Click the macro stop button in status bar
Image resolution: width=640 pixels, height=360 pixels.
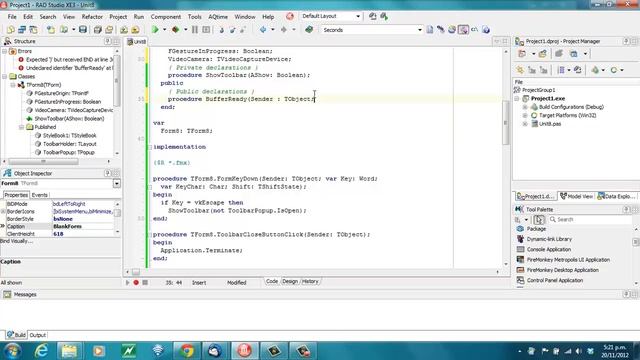pyautogui.click(x=145, y=282)
